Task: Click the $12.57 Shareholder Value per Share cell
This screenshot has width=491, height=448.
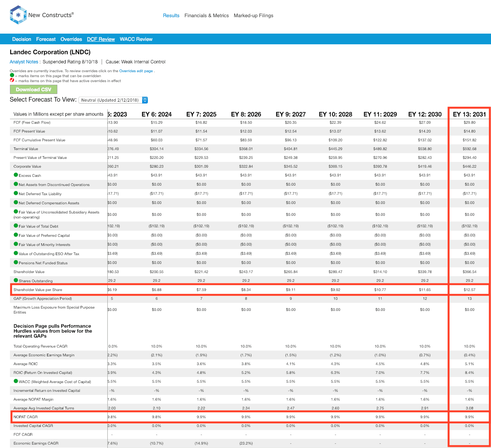Action: 470,290
